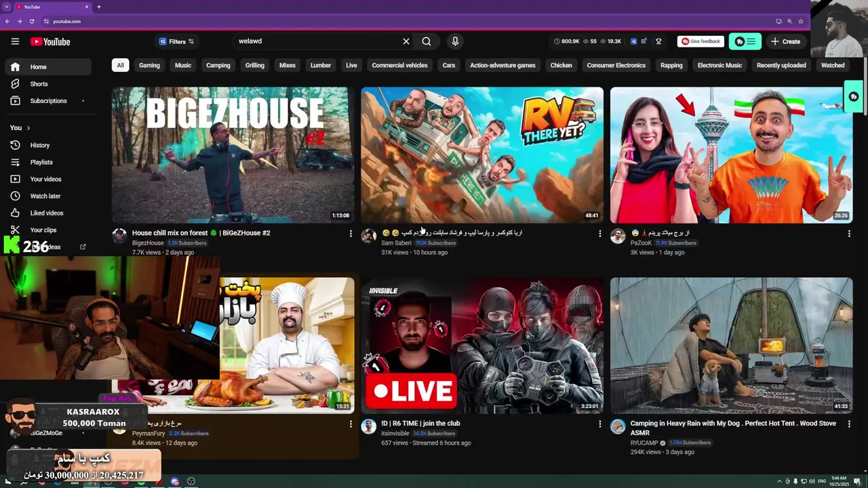Select the Recently uploaded chip
Screen dimensions: 868x488
781,65
